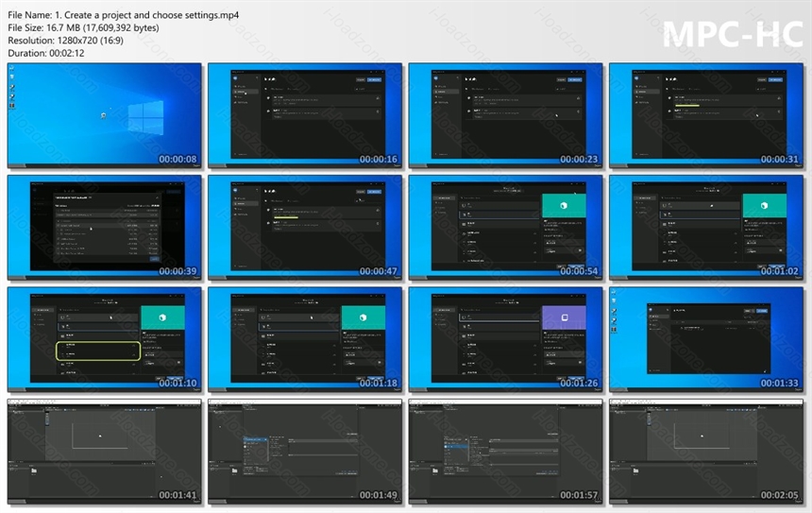Choose the thumbnail stamped 00:01:10
812x513 pixels.
[x=105, y=339]
